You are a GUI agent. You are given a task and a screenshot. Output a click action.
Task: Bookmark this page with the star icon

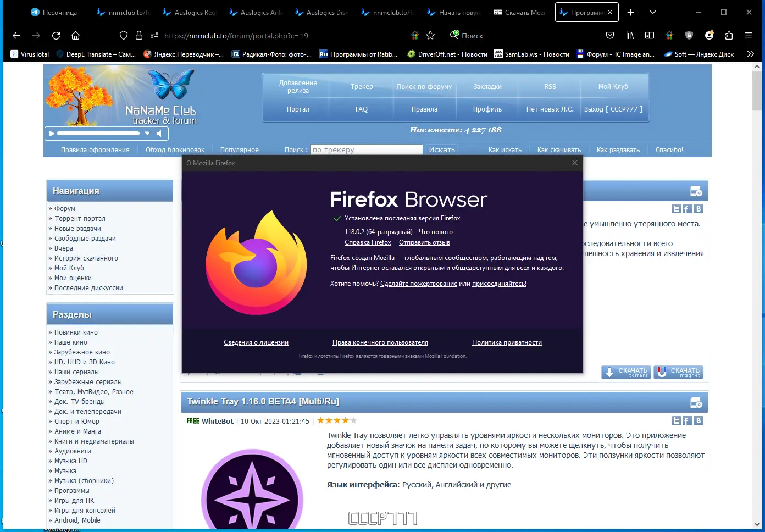430,36
